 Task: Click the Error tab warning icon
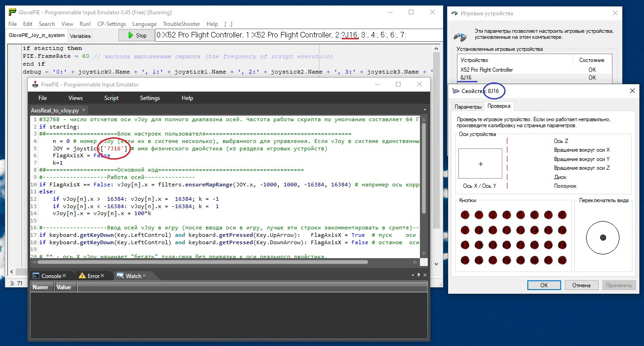pyautogui.click(x=82, y=276)
